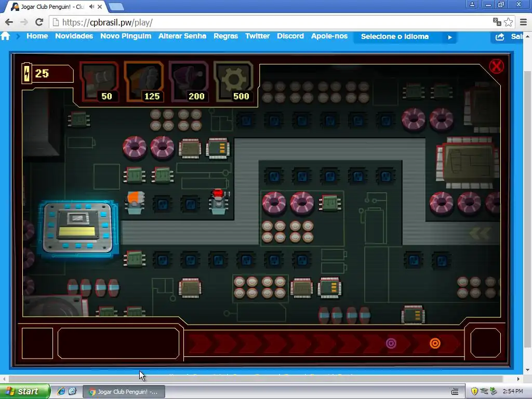Screen dimensions: 532x399
Task: Click the scroll right arrow at bottom
Action: coord(518,379)
